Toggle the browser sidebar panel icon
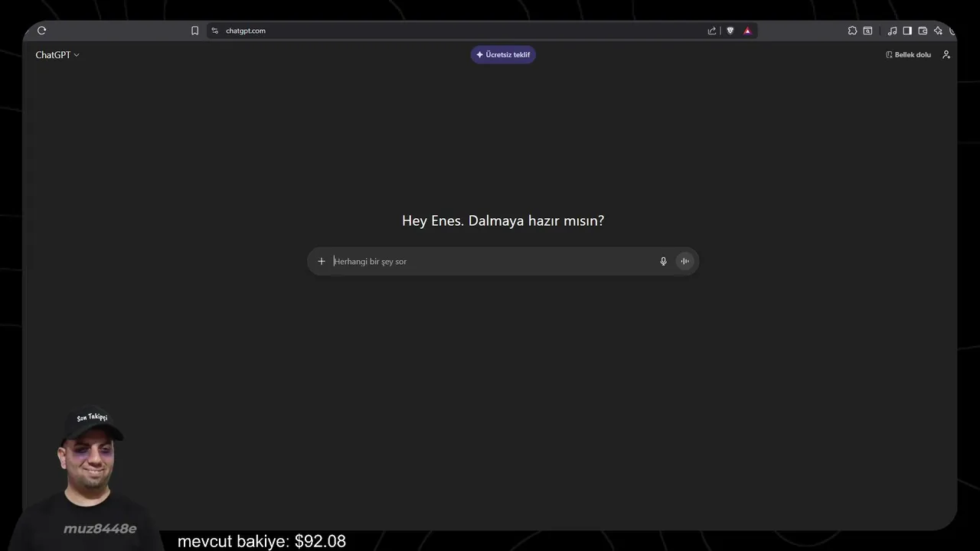This screenshot has height=551, width=980. click(907, 31)
